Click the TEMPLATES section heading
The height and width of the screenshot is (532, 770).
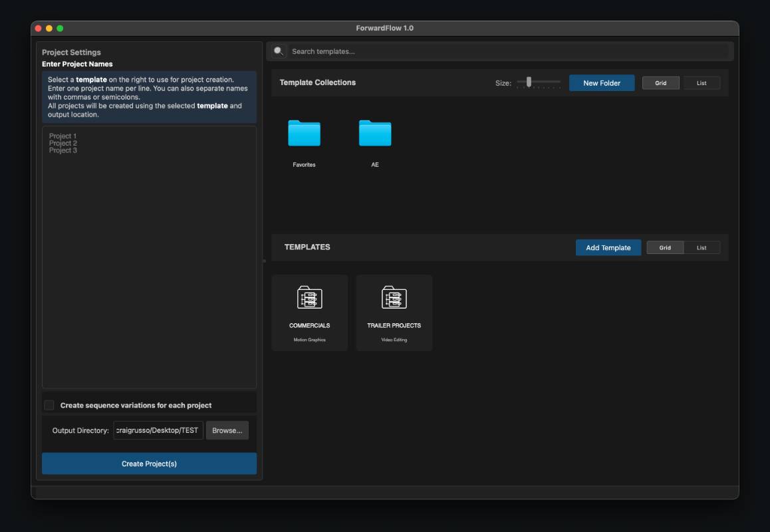(x=307, y=247)
